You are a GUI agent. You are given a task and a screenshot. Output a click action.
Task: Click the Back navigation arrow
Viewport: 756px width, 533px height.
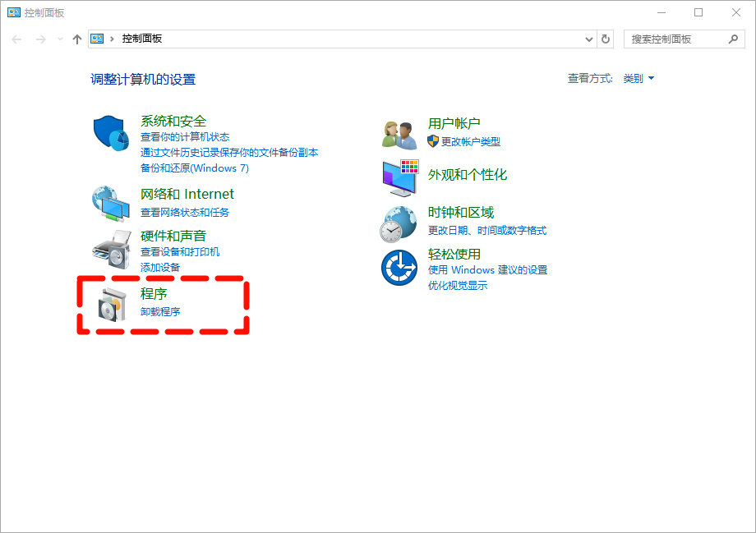pyautogui.click(x=17, y=39)
